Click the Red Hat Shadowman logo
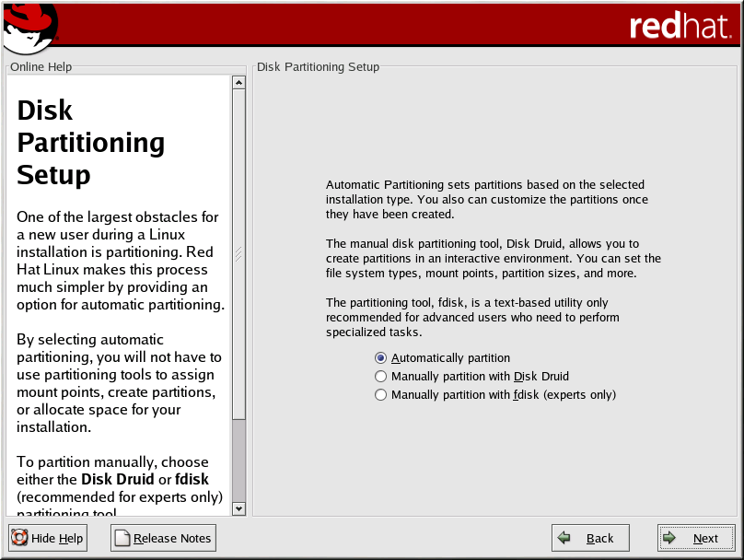 click(x=29, y=27)
